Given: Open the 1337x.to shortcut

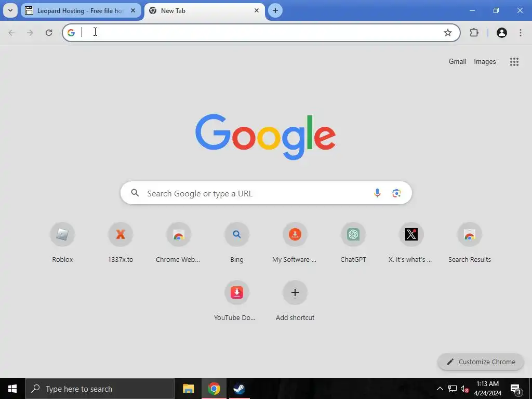Looking at the screenshot, I should point(121,242).
